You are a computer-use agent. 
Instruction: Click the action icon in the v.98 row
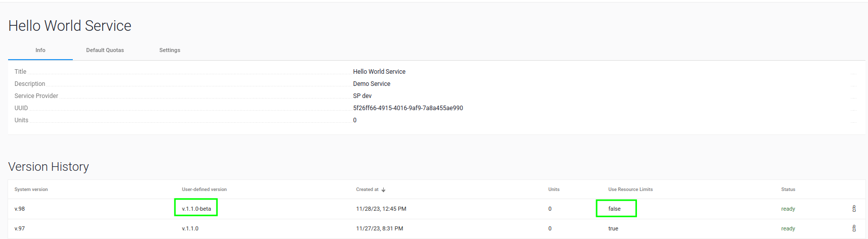coord(854,209)
